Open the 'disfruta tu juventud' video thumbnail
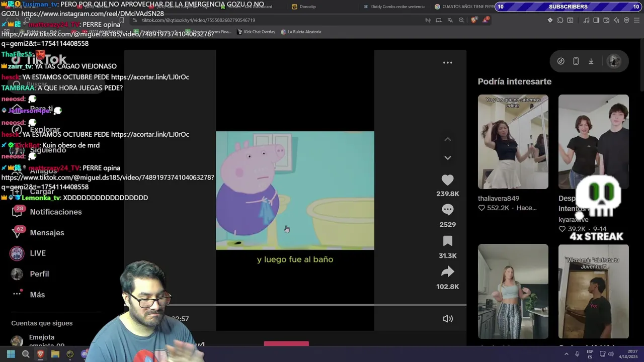This screenshot has width=644, height=362. [593, 291]
